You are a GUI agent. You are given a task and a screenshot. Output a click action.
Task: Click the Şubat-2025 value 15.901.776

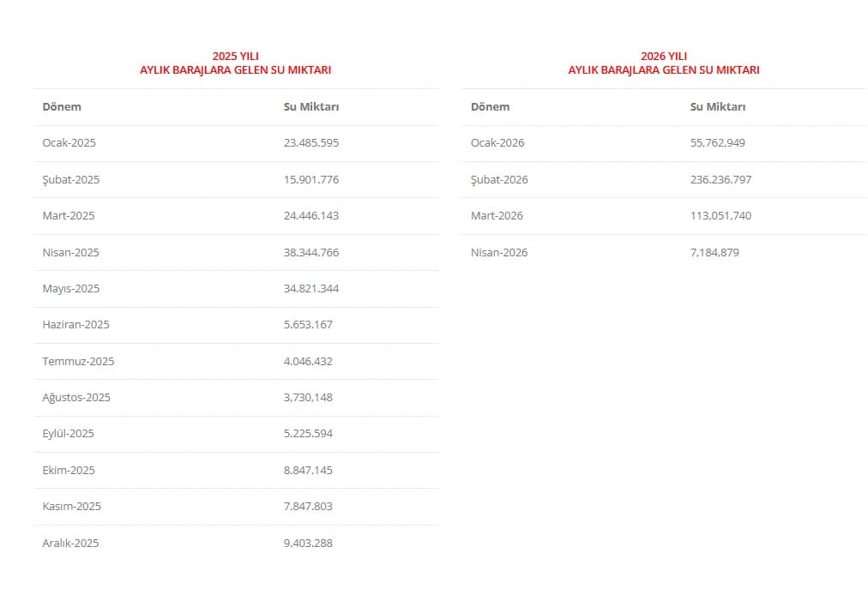(x=311, y=179)
